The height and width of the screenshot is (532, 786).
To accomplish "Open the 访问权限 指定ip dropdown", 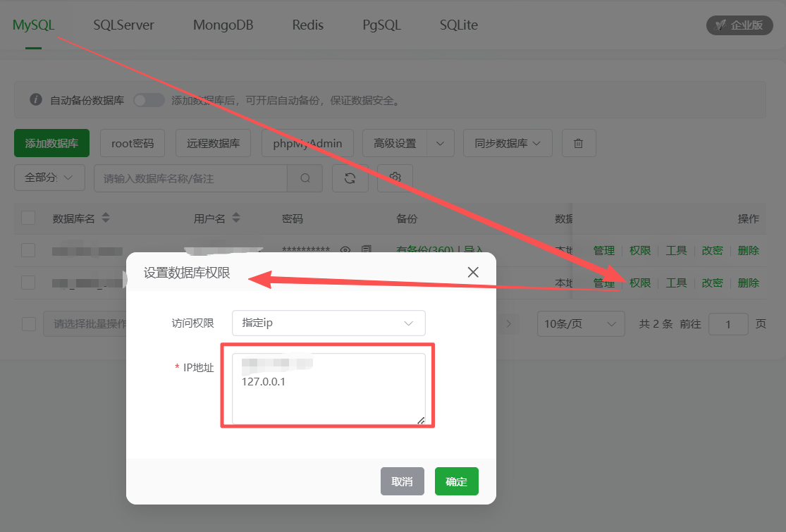I will tap(328, 323).
